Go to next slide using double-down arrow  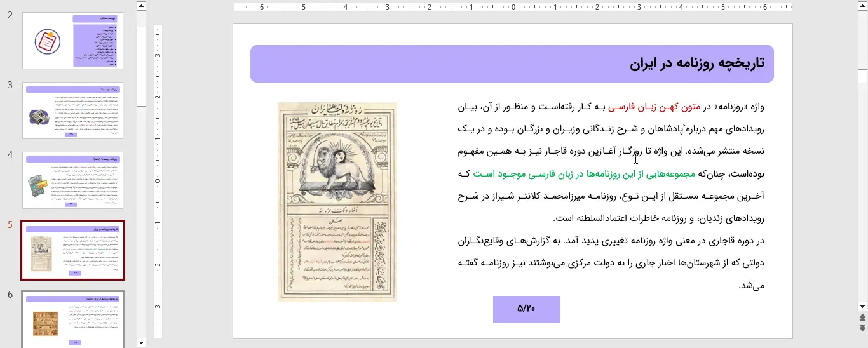[x=862, y=328]
